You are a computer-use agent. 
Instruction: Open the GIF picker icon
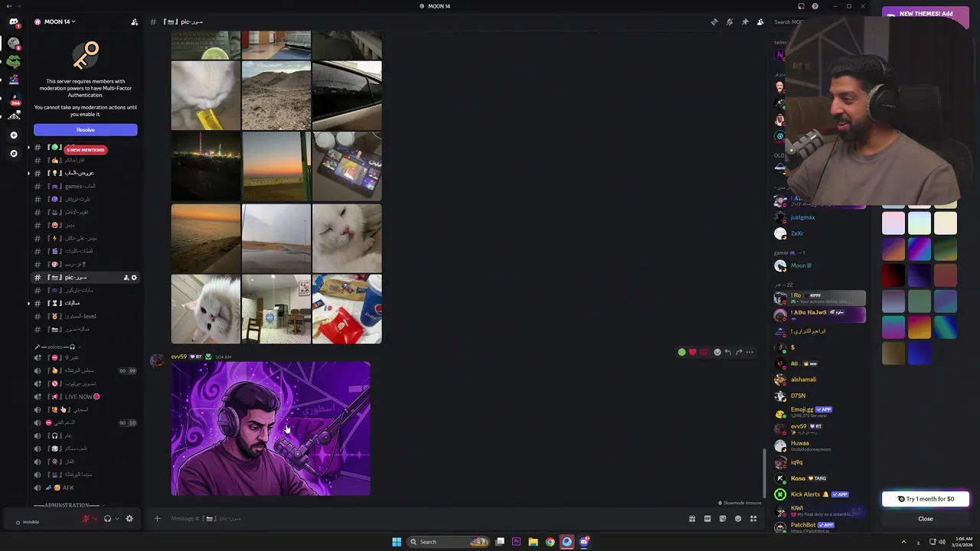(707, 519)
